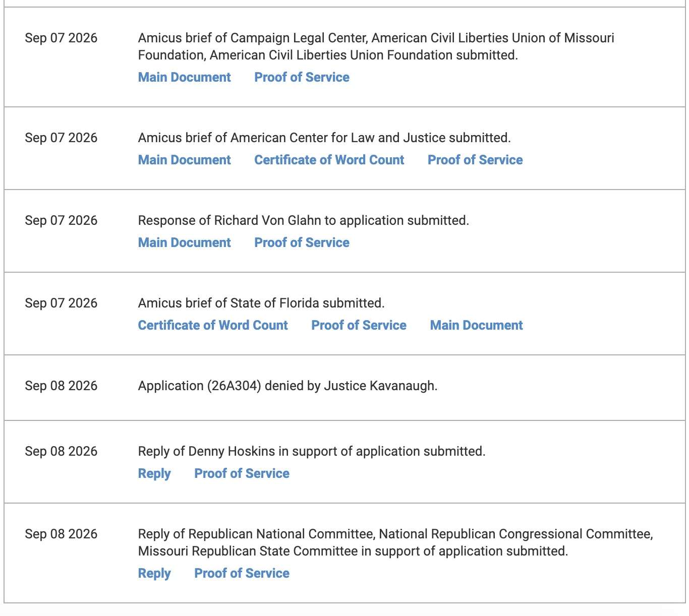The height and width of the screenshot is (616, 689).
Task: Click the Amicus brief of State of Florida text
Action: pos(261,303)
